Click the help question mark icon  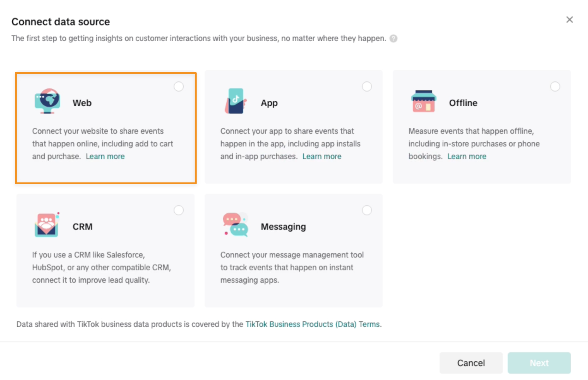393,39
